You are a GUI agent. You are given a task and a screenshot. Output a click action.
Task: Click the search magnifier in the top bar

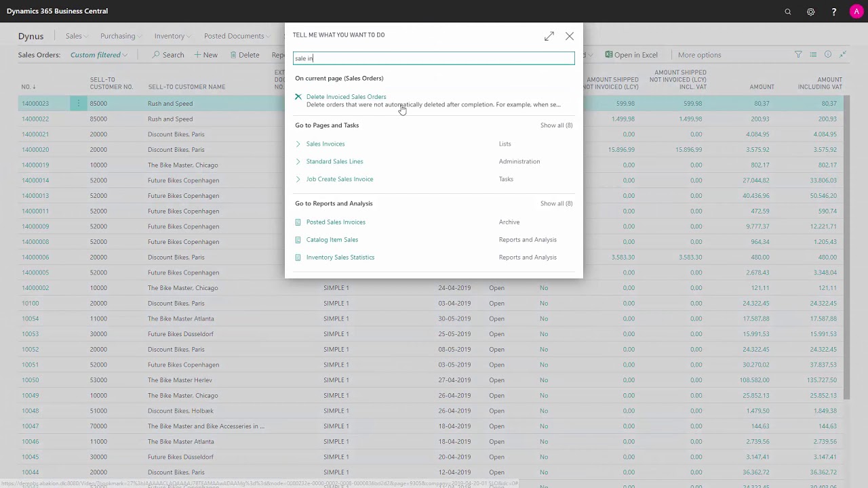coord(787,12)
